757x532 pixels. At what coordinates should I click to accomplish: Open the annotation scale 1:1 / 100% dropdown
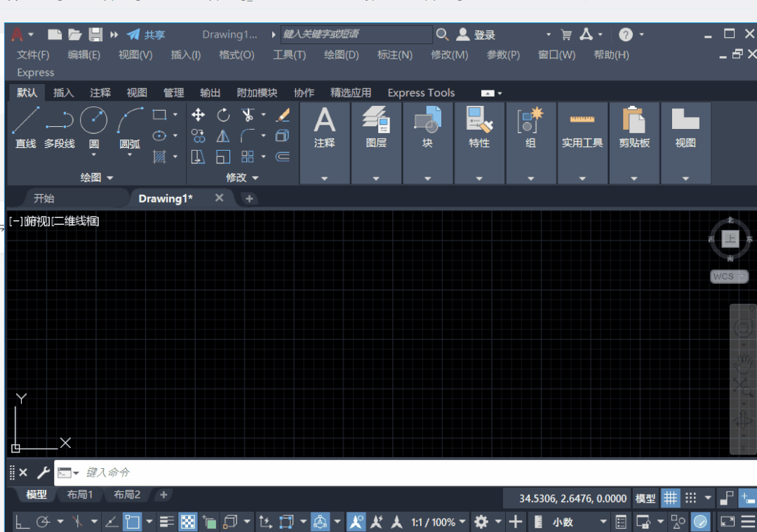438,522
